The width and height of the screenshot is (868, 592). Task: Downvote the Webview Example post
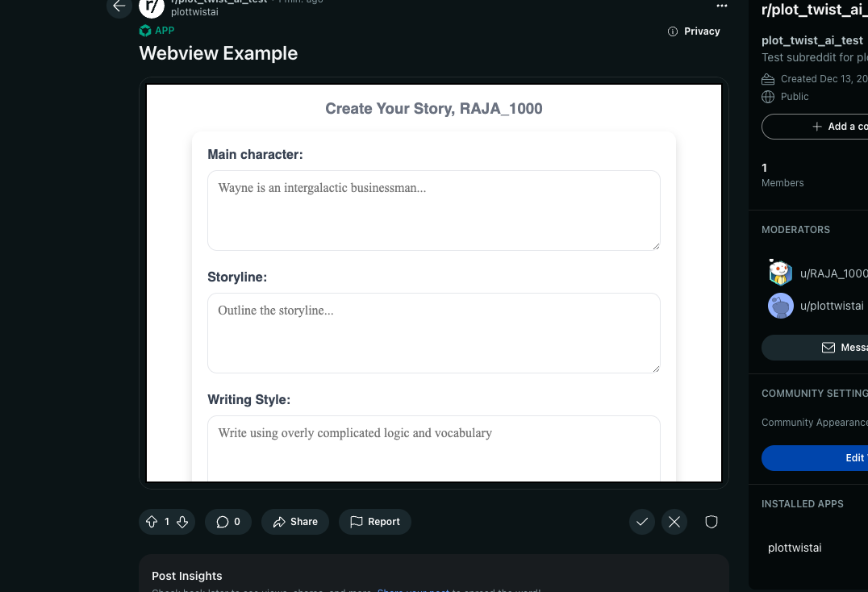coord(182,522)
